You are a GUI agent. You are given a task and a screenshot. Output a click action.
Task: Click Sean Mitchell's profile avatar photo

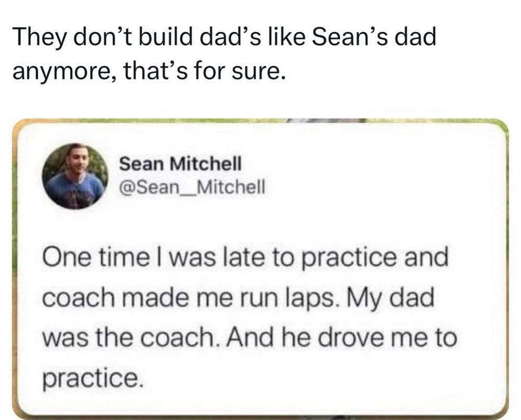(75, 176)
